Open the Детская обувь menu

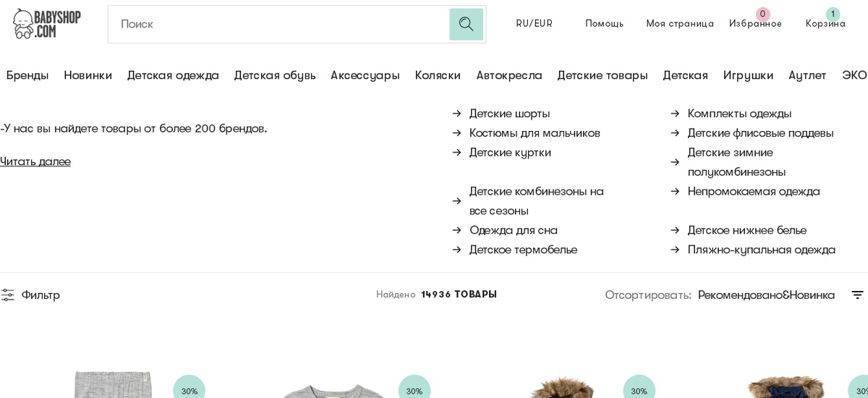point(275,75)
